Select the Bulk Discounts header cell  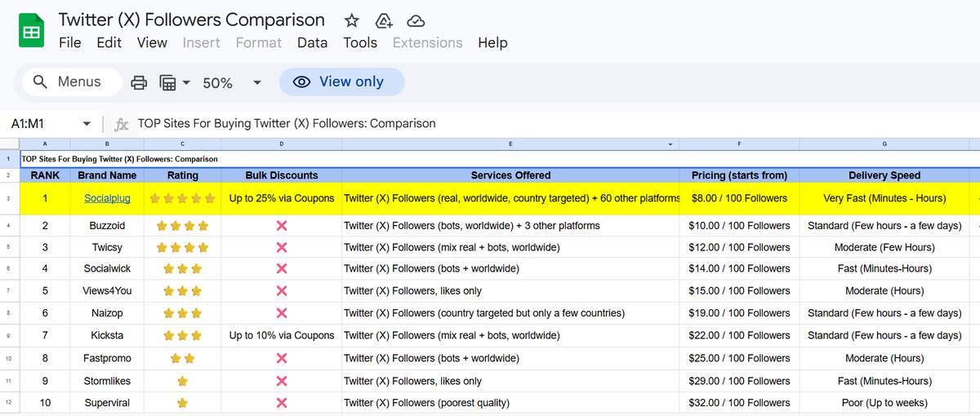282,175
